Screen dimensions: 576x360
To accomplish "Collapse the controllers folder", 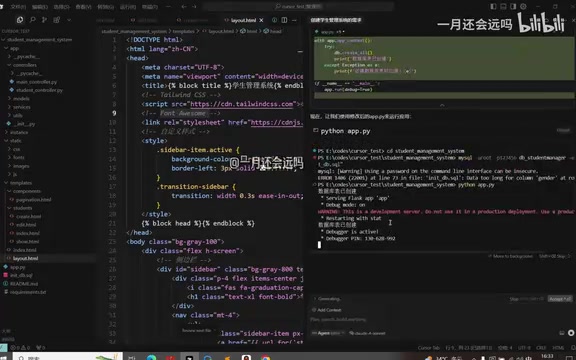I will point(25,65).
